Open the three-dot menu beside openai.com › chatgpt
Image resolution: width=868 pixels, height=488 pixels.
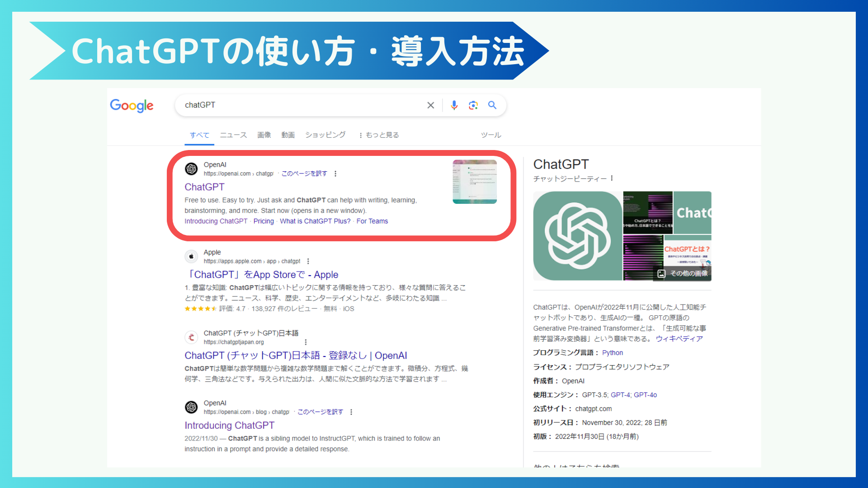pos(335,174)
